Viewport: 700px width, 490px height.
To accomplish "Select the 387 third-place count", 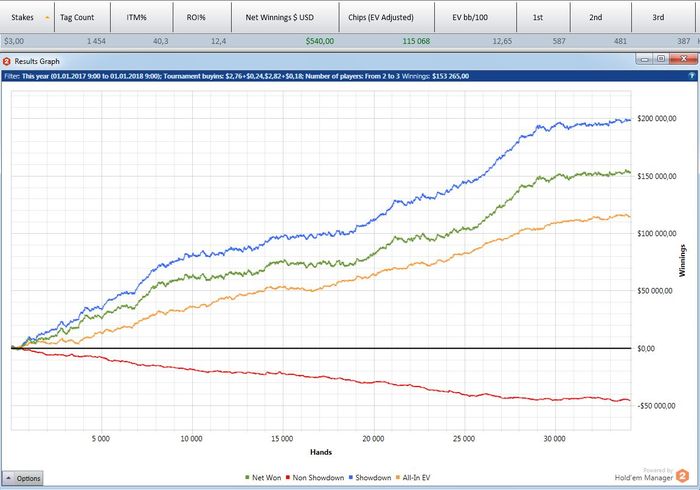I will (x=683, y=41).
